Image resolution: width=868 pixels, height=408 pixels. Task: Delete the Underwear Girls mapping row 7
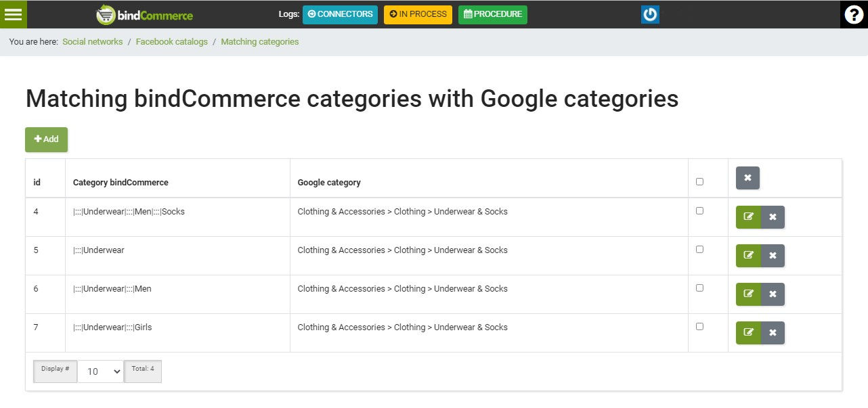coord(773,333)
